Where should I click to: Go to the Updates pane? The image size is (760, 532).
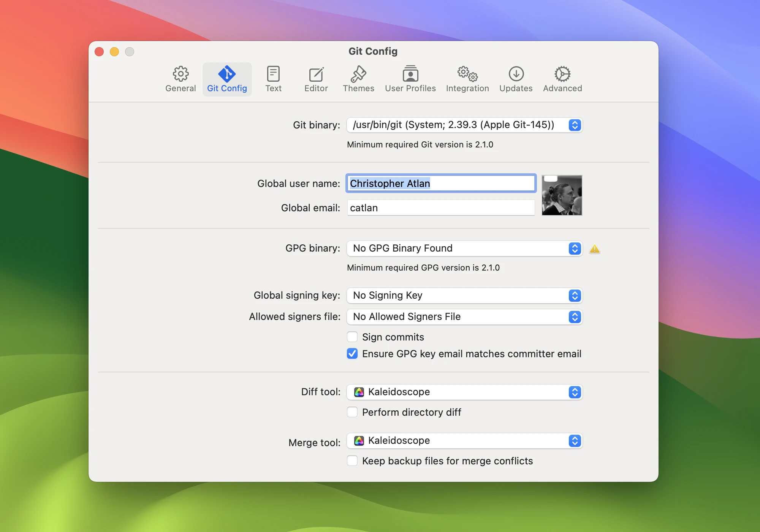click(516, 79)
